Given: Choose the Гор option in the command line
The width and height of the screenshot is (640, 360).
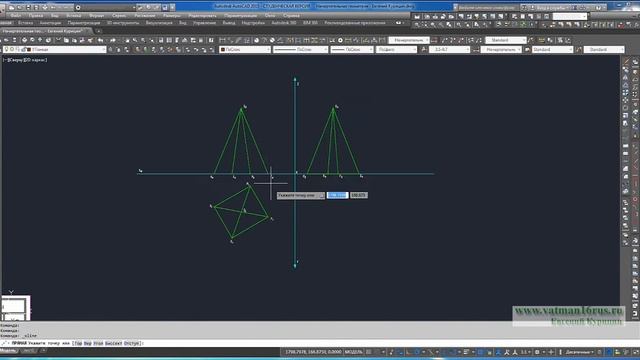Looking at the screenshot, I should (78, 343).
